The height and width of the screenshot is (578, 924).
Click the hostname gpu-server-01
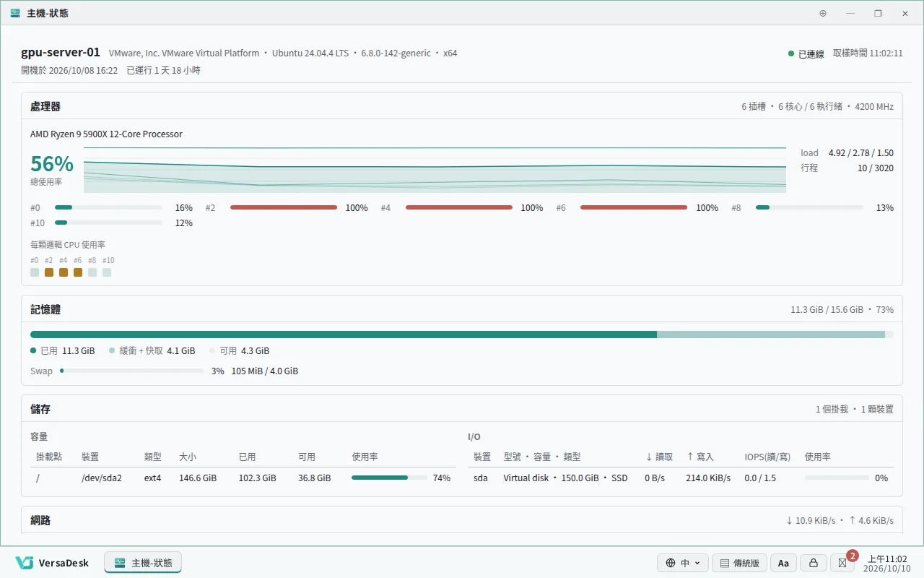(61, 53)
